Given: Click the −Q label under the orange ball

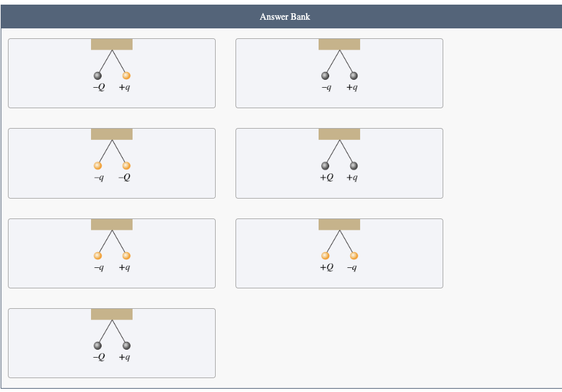Looking at the screenshot, I should tap(124, 178).
